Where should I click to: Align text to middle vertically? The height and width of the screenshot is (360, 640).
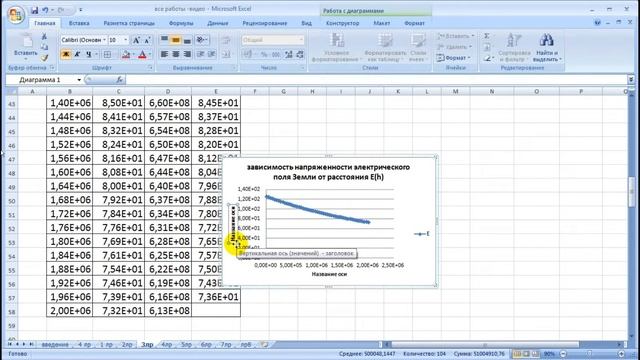[176, 40]
